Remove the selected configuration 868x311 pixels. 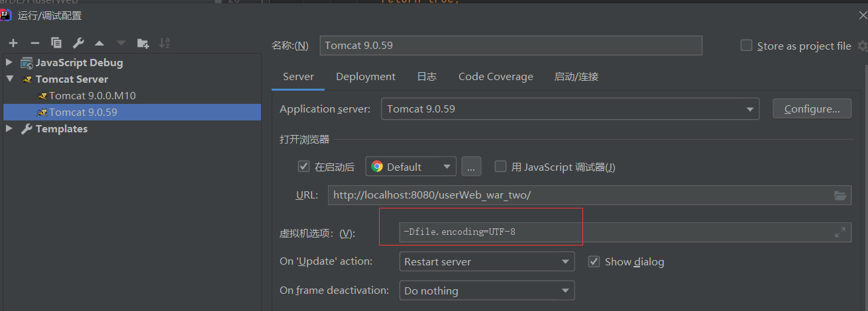pos(35,43)
